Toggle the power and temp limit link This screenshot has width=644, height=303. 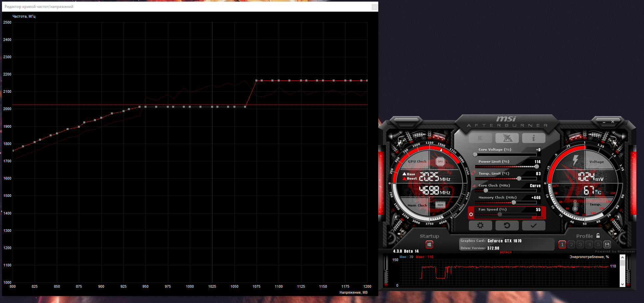[x=473, y=173]
